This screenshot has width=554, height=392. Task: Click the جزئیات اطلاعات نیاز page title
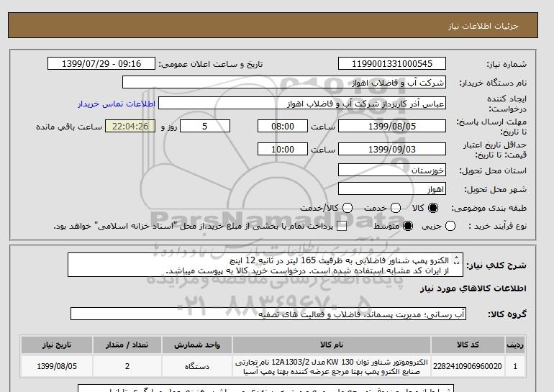point(483,26)
